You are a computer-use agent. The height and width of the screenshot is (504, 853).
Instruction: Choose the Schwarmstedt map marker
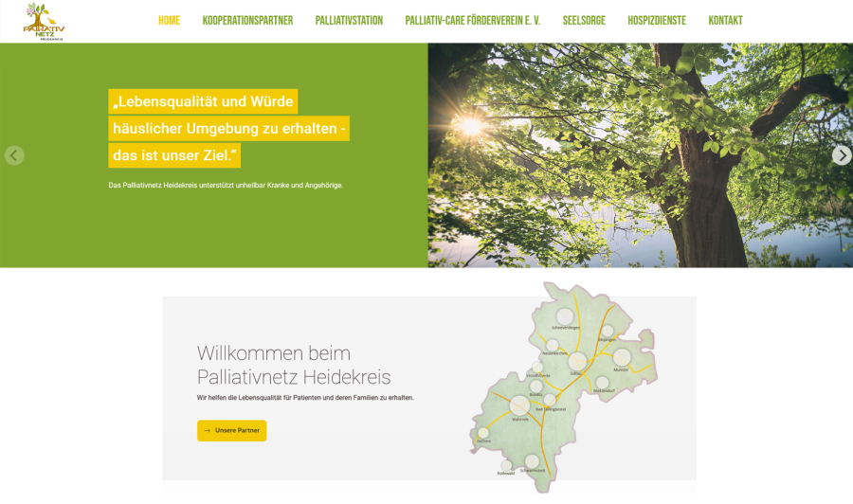532,461
